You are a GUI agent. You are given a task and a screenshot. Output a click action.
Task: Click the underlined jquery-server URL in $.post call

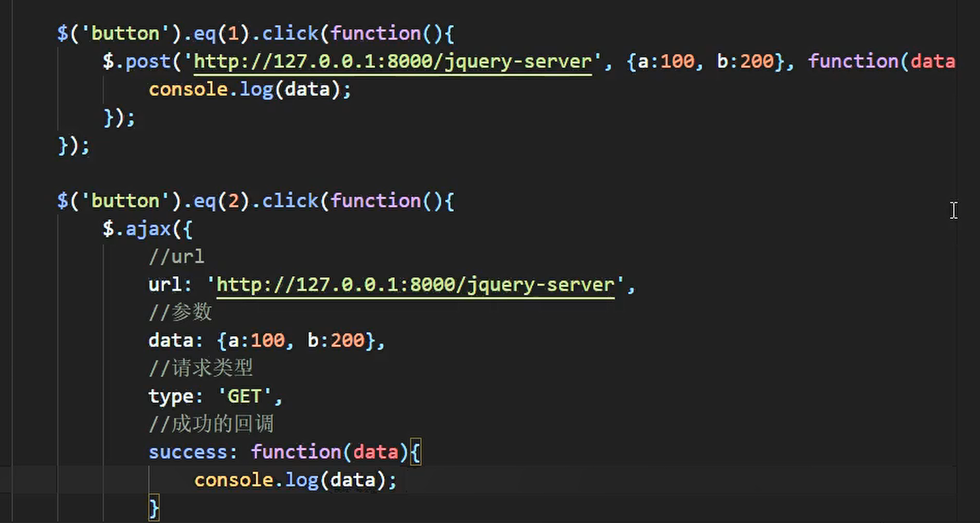[x=393, y=61]
